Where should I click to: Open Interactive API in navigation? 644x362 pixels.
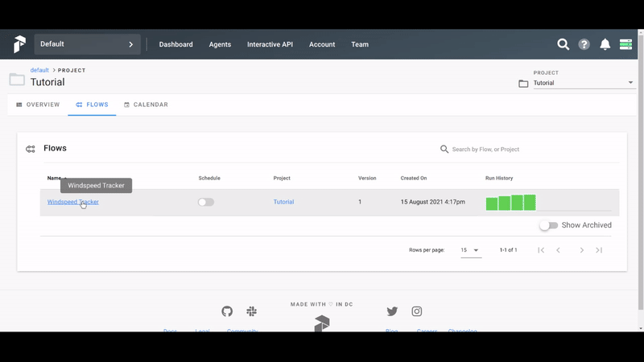270,44
